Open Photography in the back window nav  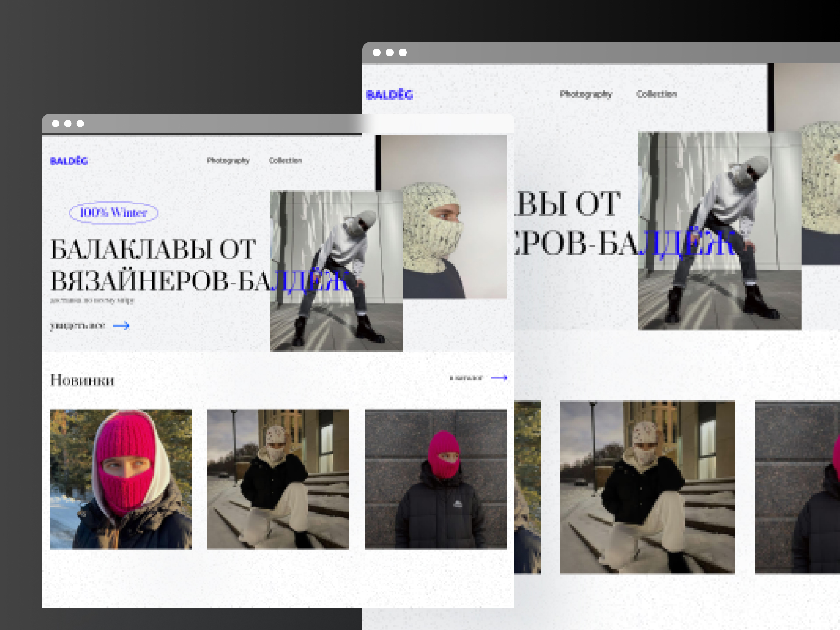pyautogui.click(x=586, y=94)
